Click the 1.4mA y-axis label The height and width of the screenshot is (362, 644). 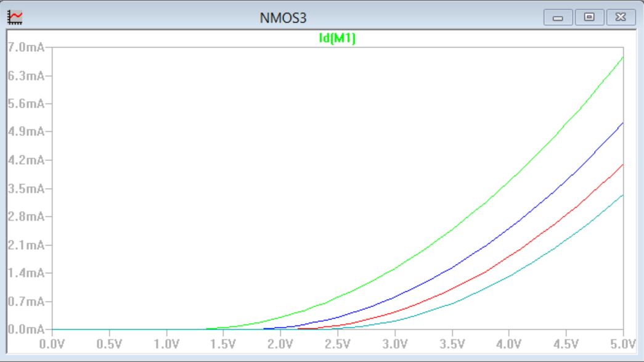26,273
